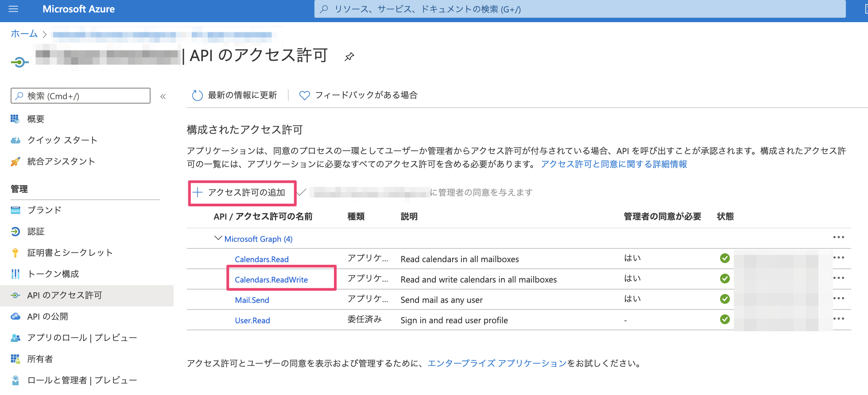The height and width of the screenshot is (395, 868).
Task: Click the アプリのロール people icon
Action: pos(15,337)
